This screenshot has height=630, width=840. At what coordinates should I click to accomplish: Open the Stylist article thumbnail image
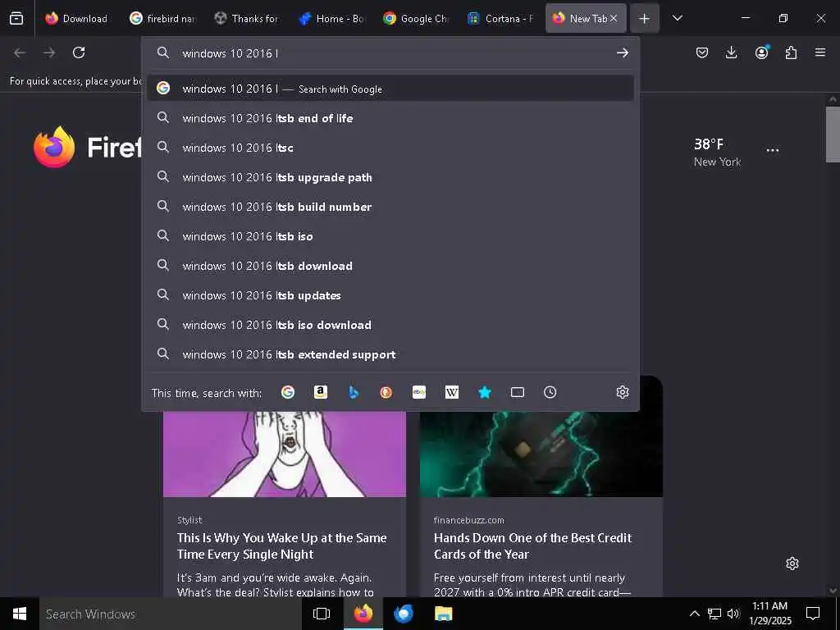tap(285, 454)
